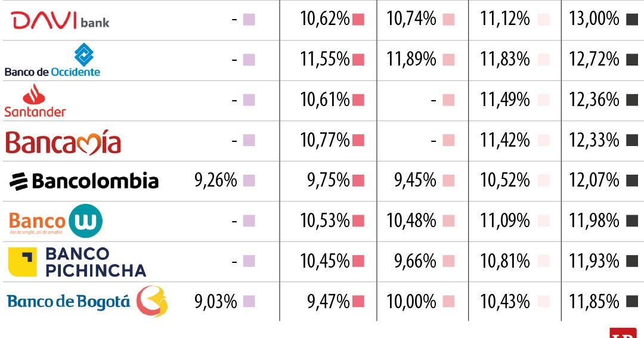Click the Banco de Bogotá logo
644x338 pixels.
click(x=87, y=302)
